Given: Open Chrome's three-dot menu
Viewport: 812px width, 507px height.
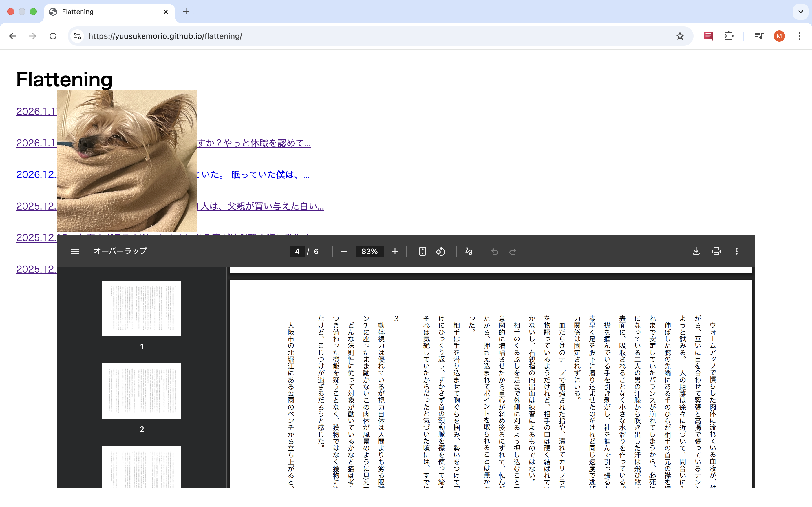Looking at the screenshot, I should (x=800, y=36).
